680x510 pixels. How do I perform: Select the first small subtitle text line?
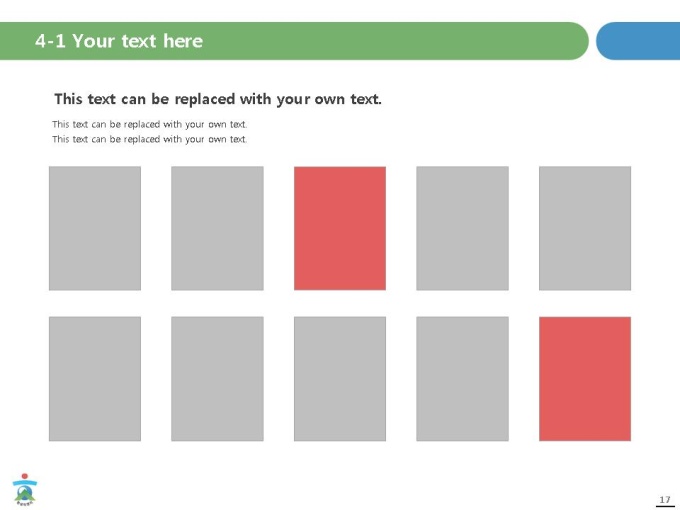(150, 124)
